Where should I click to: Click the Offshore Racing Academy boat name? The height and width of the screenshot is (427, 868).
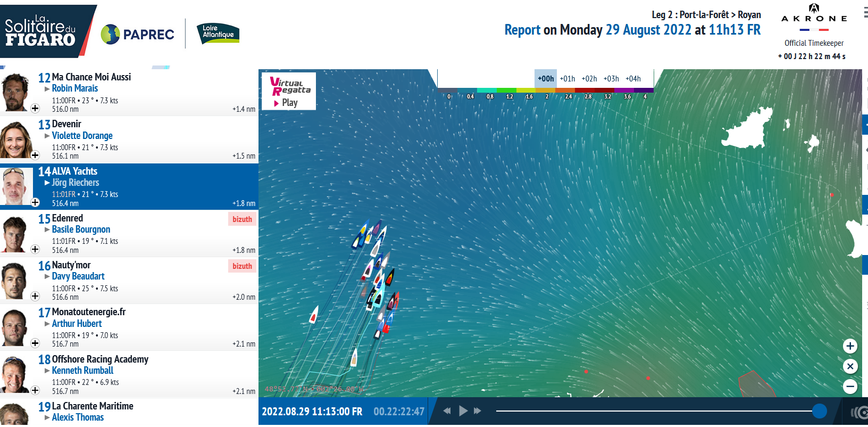100,359
